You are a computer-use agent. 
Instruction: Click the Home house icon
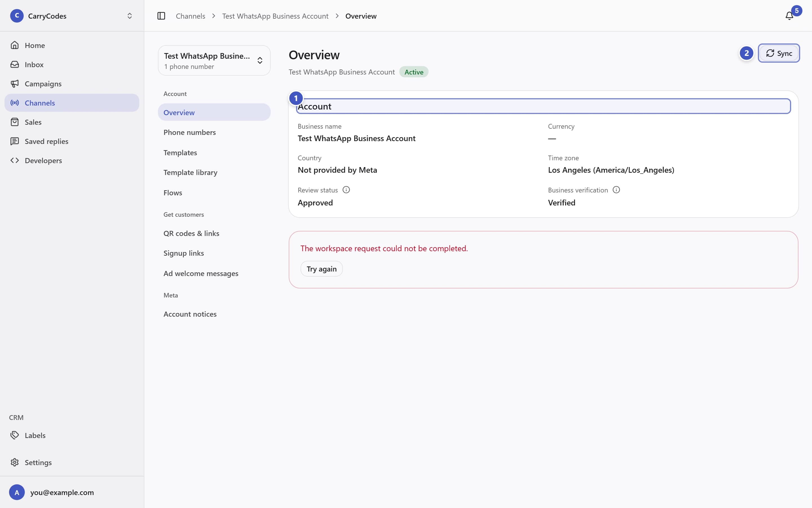[14, 45]
